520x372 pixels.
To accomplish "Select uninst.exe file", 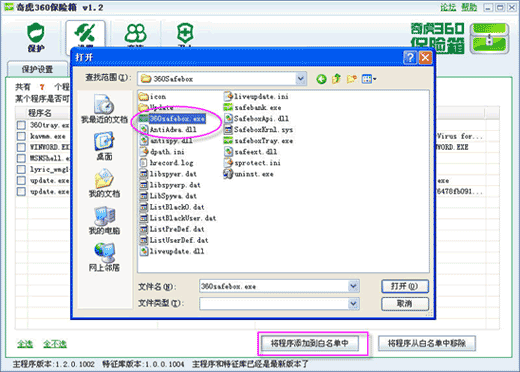I will coord(248,174).
